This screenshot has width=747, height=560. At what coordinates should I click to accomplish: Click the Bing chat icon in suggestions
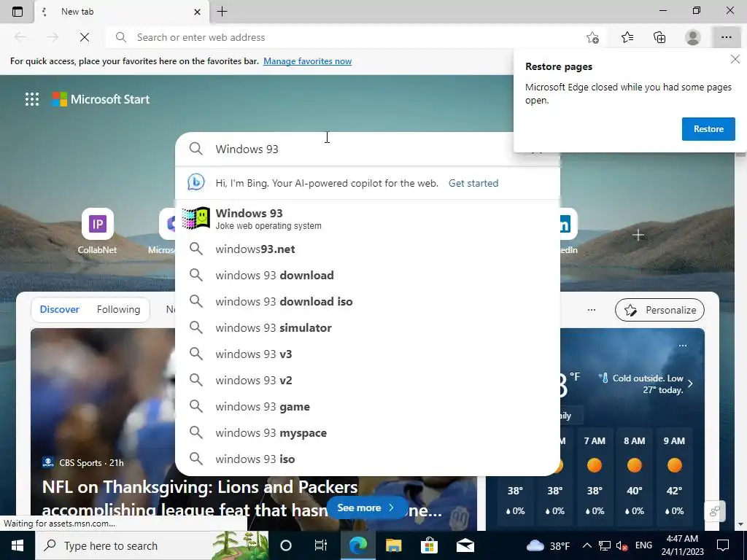click(196, 183)
